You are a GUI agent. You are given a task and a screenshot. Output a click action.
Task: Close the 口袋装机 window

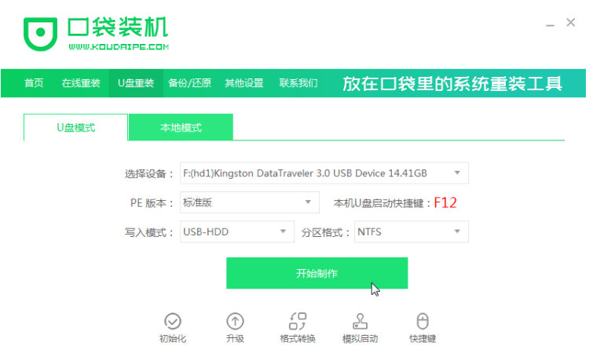pyautogui.click(x=570, y=23)
